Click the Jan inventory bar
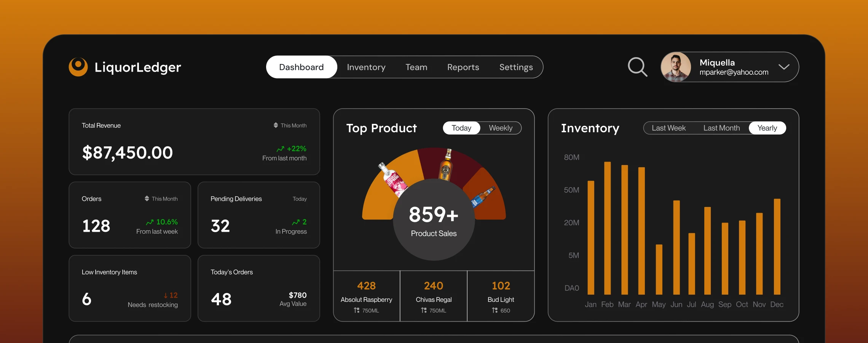868x343 pixels. pyautogui.click(x=591, y=237)
